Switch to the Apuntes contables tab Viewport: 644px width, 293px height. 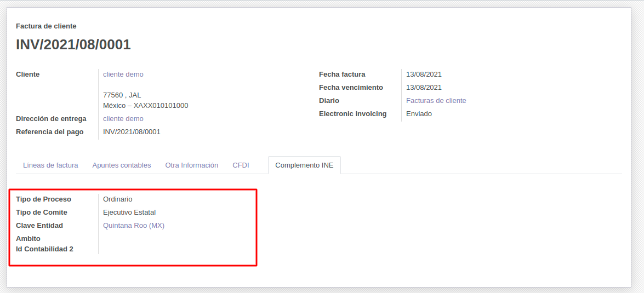point(121,165)
